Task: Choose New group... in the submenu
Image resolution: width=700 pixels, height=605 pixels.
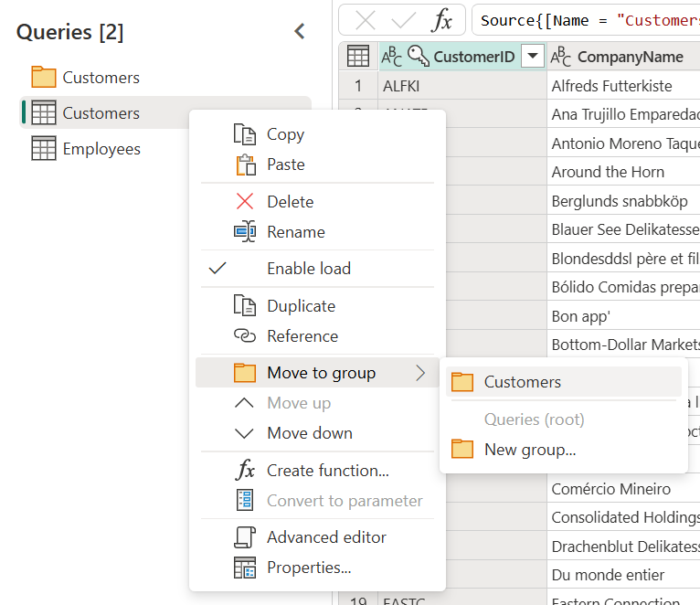Action: [564, 449]
